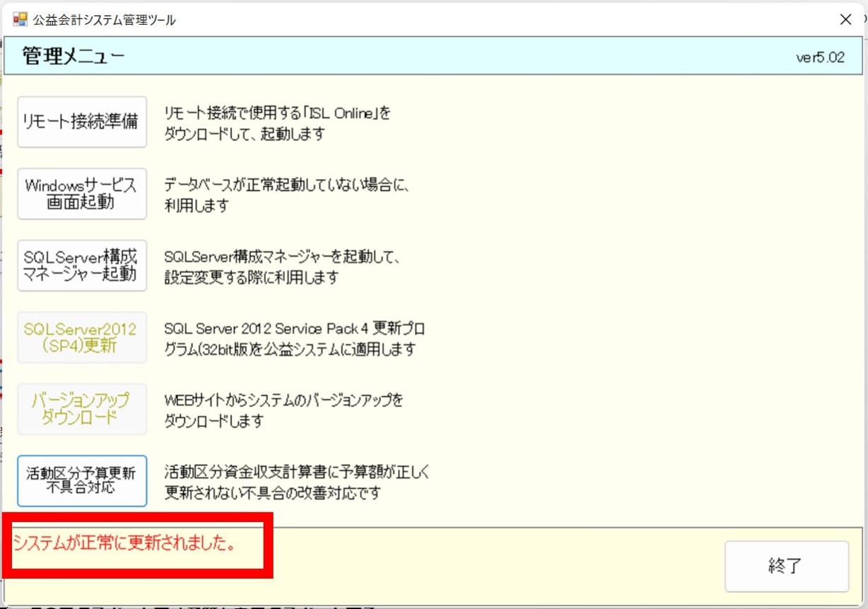Close the 公益会計システム管理ツール window

coord(845,20)
